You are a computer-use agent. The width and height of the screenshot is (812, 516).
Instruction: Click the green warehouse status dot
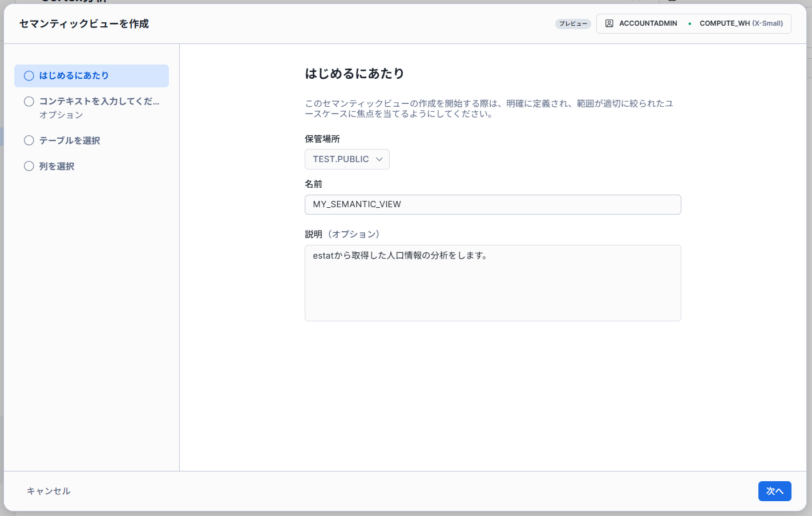click(x=689, y=23)
